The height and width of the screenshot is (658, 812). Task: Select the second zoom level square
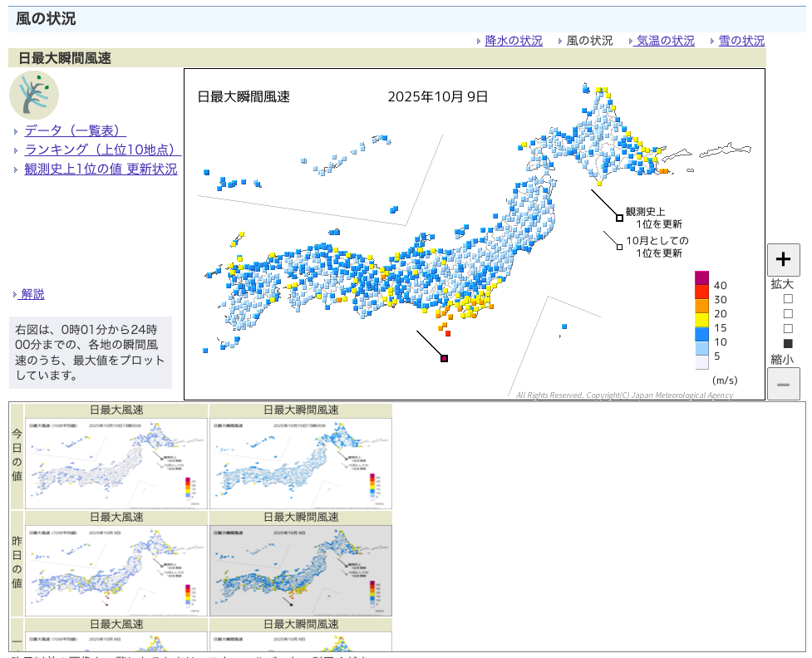click(x=788, y=313)
